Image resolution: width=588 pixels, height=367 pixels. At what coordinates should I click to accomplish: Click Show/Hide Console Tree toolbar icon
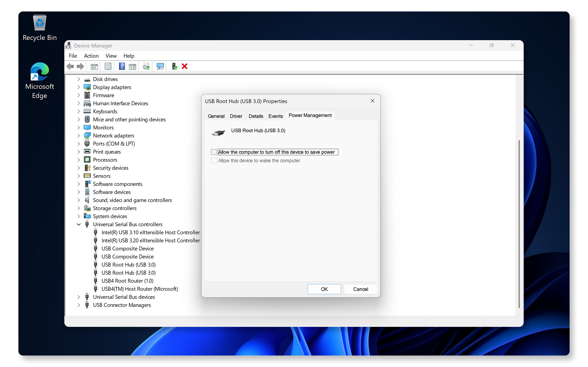coord(94,66)
